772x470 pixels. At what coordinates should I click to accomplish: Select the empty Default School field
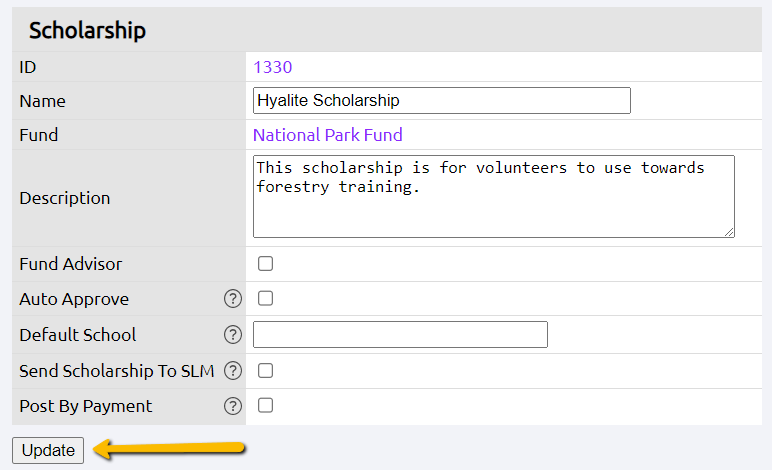coord(400,335)
